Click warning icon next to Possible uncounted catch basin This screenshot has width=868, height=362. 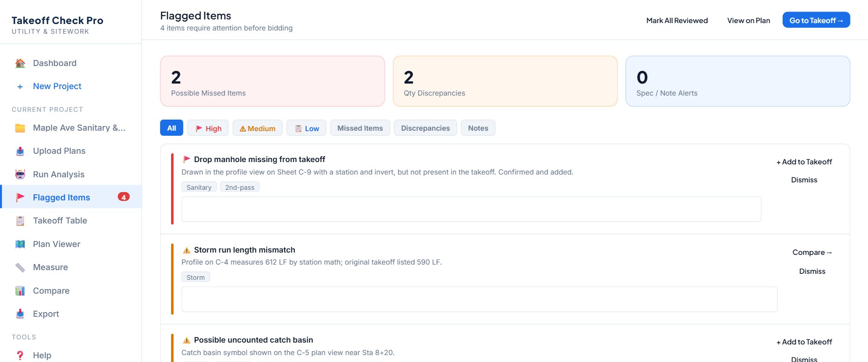(186, 340)
